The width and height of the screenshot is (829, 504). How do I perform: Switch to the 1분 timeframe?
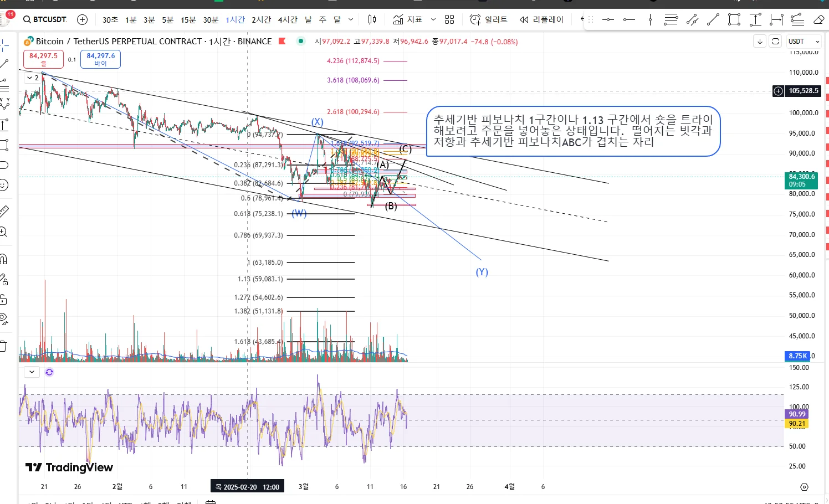click(x=131, y=19)
